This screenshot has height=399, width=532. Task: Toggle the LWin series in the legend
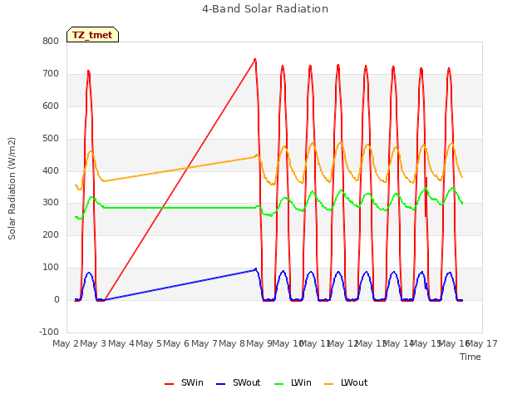[x=293, y=382]
